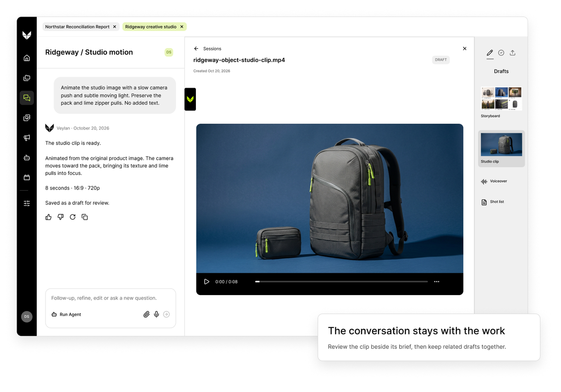Click the file name ridgeway-object-studio-clip.mp4
The height and width of the screenshot is (392, 561).
tap(239, 60)
